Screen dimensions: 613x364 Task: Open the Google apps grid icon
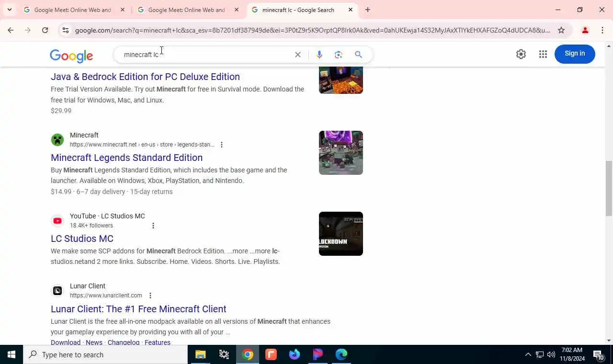click(x=543, y=54)
